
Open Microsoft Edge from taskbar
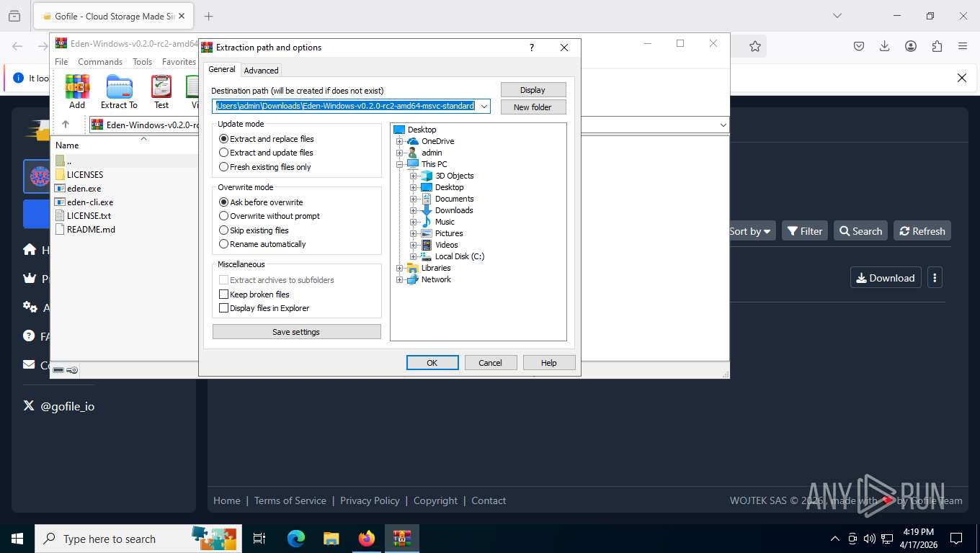(296, 539)
